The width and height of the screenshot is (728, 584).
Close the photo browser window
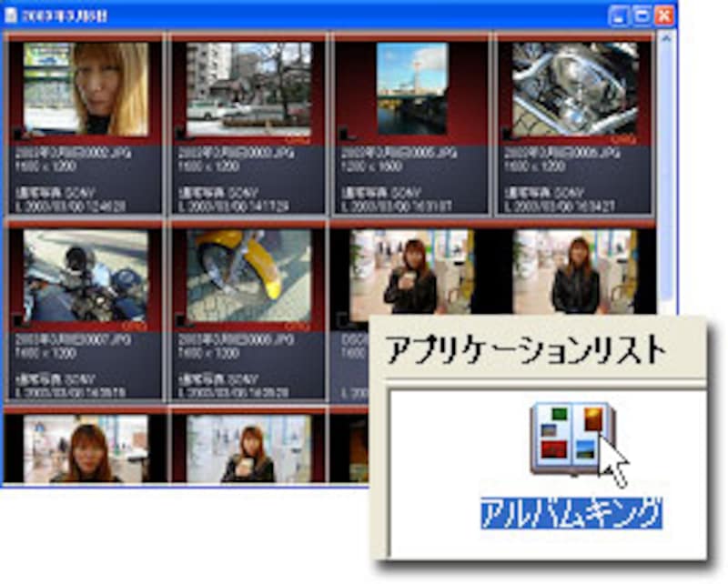tap(664, 16)
